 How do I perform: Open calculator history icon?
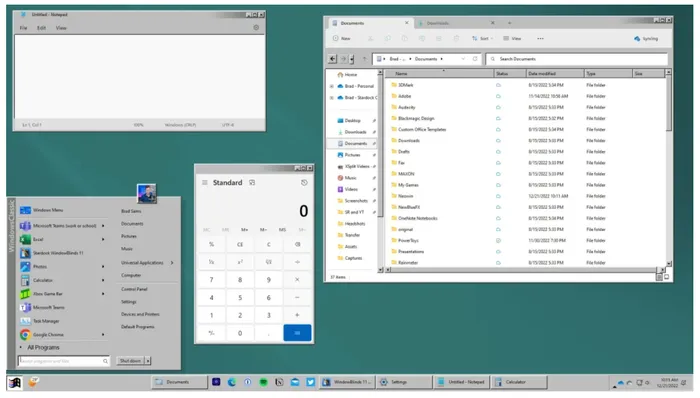point(304,182)
